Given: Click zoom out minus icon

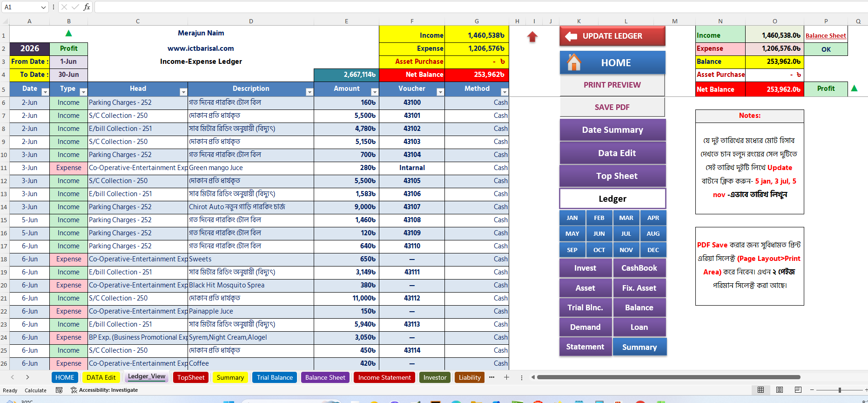Looking at the screenshot, I should [x=812, y=390].
